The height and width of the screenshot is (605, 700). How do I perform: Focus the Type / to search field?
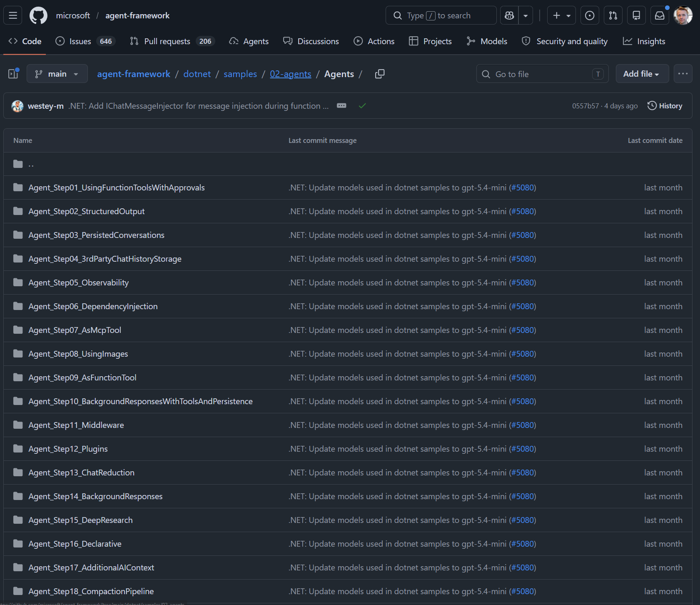click(441, 15)
